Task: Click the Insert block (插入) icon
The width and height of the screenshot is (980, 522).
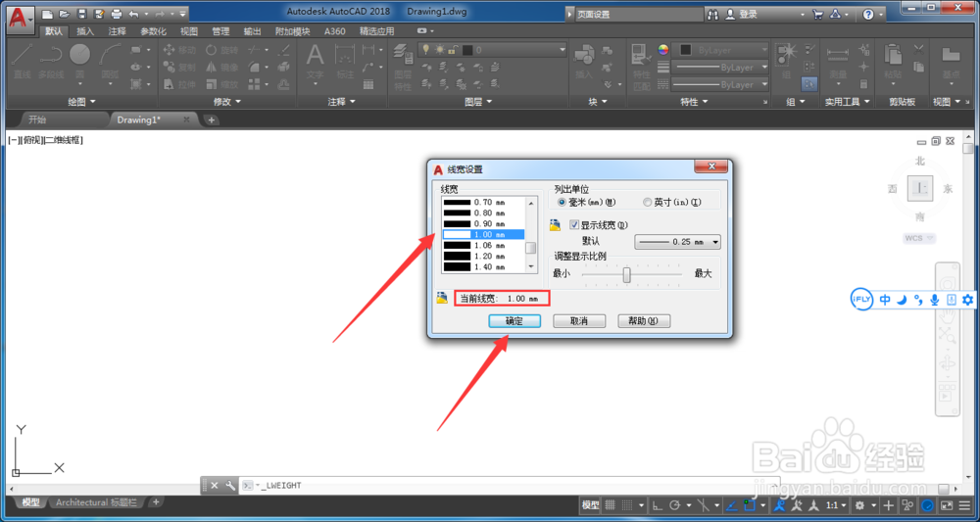Action: pos(584,62)
